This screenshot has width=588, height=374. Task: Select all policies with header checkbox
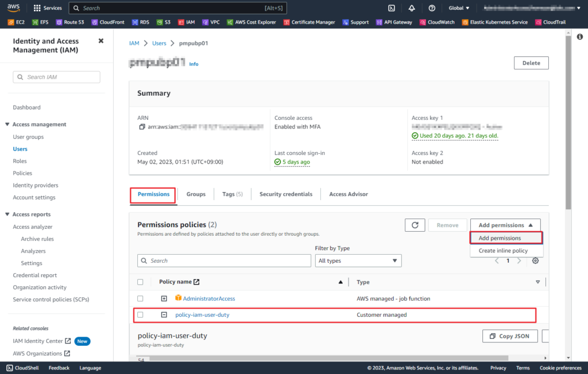tap(140, 282)
